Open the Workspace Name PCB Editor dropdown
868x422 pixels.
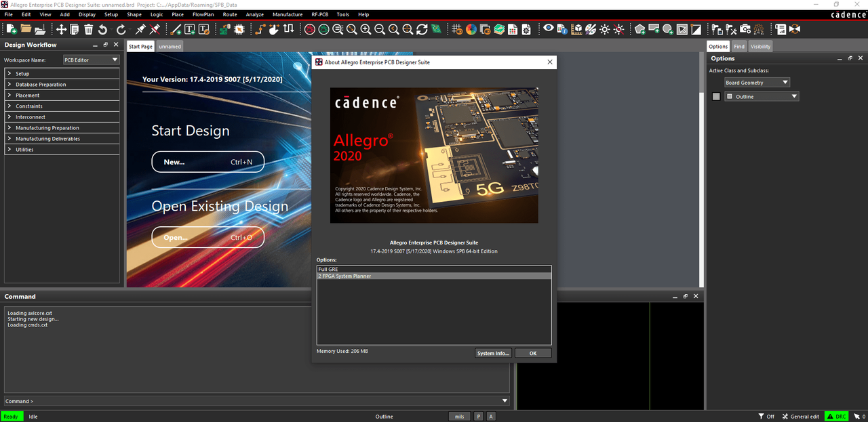(x=92, y=60)
